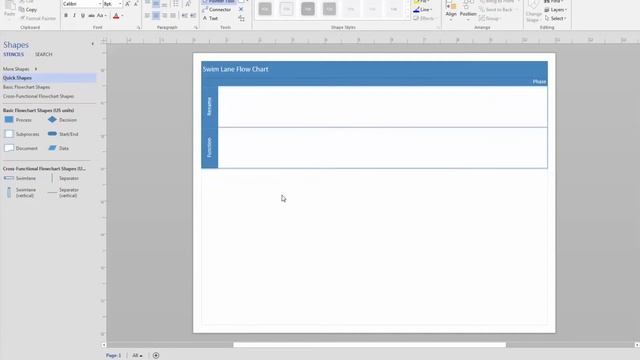The height and width of the screenshot is (360, 640).
Task: Select the Rename swimlane header
Action: coord(210,107)
